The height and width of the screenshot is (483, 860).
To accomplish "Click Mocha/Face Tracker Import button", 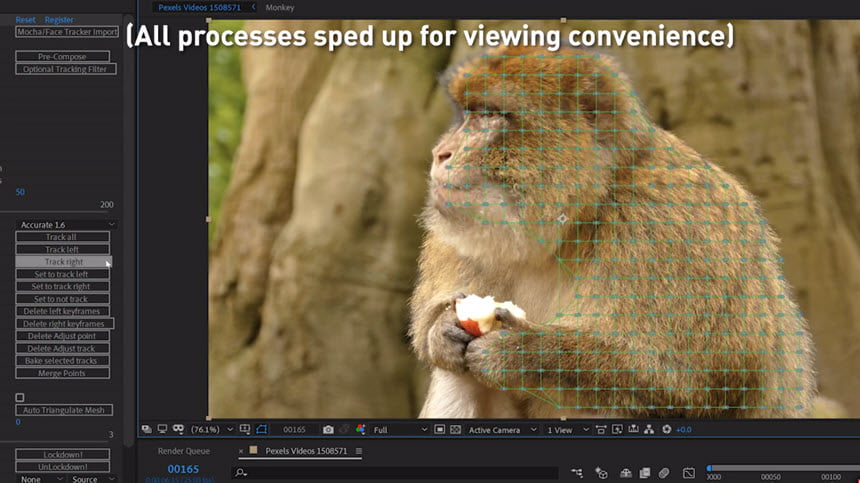I will click(67, 32).
